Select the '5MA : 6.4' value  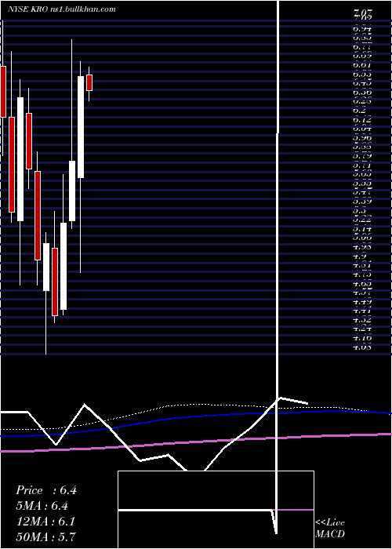(x=42, y=506)
